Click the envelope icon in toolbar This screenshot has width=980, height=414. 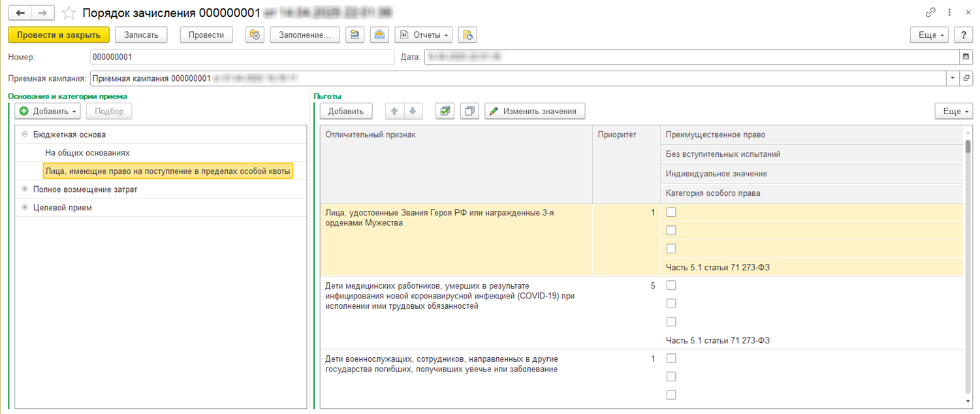coord(379,35)
